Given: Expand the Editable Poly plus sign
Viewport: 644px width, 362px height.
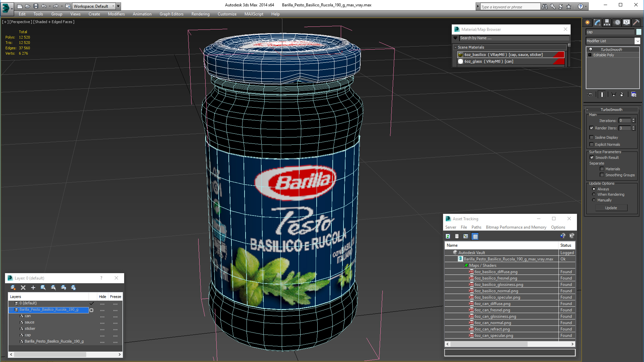Looking at the screenshot, I should click(x=590, y=55).
